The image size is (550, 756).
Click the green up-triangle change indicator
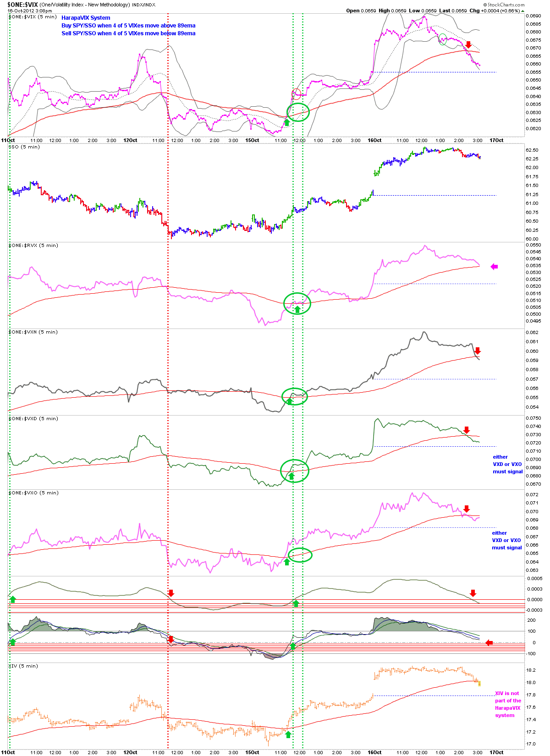[523, 11]
